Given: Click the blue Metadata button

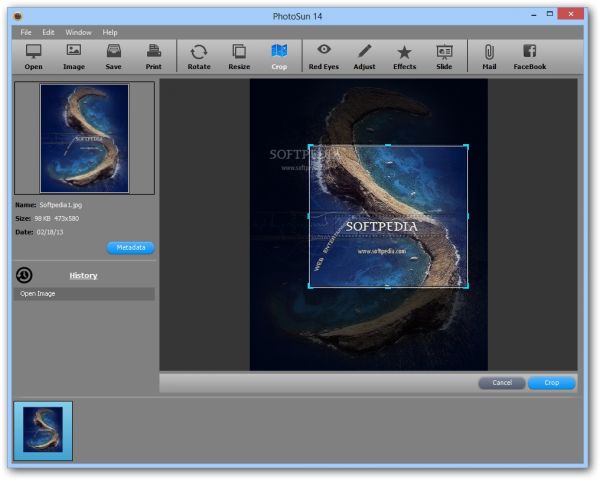Looking at the screenshot, I should (130, 247).
